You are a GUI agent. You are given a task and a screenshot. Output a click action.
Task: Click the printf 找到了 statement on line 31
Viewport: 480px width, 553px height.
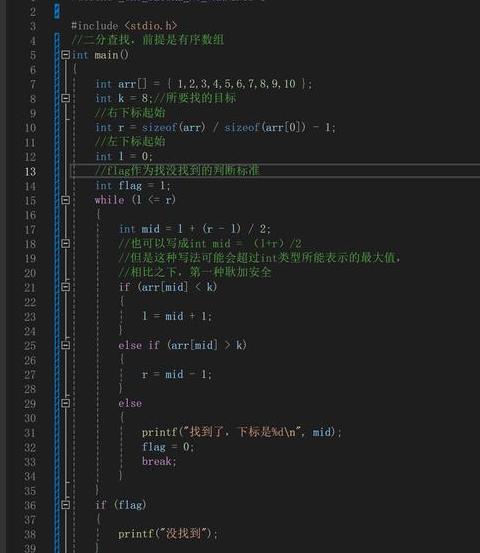pos(242,432)
